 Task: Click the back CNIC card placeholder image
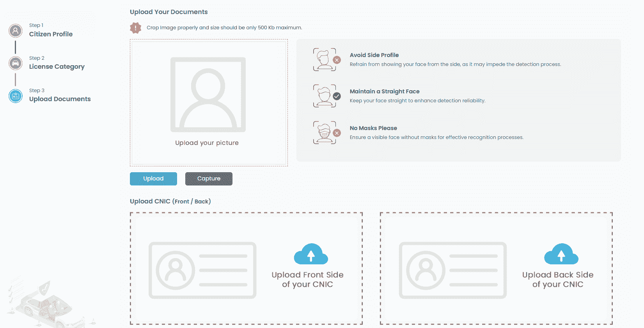click(452, 270)
